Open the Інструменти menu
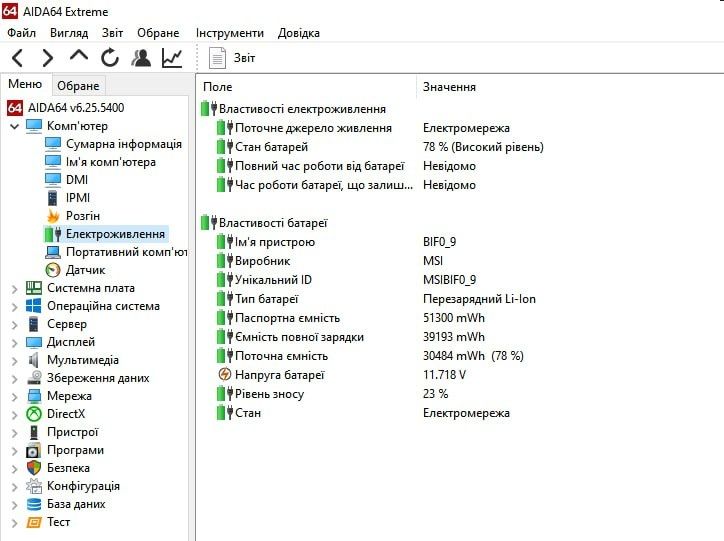The image size is (724, 541). (229, 33)
